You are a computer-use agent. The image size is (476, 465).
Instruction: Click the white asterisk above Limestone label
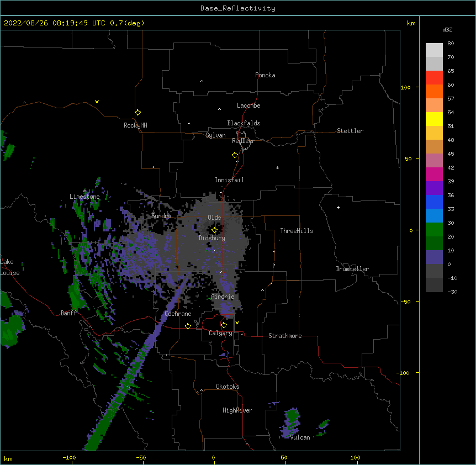pos(85,191)
